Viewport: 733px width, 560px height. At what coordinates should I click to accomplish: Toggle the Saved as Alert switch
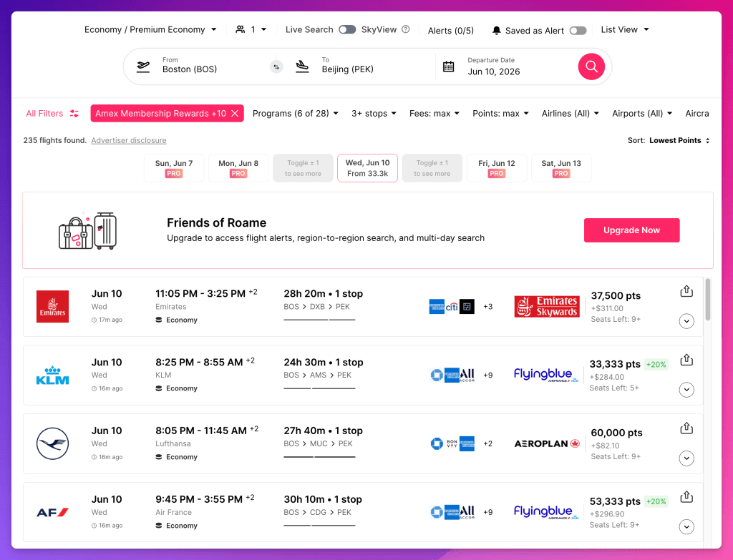click(x=578, y=30)
